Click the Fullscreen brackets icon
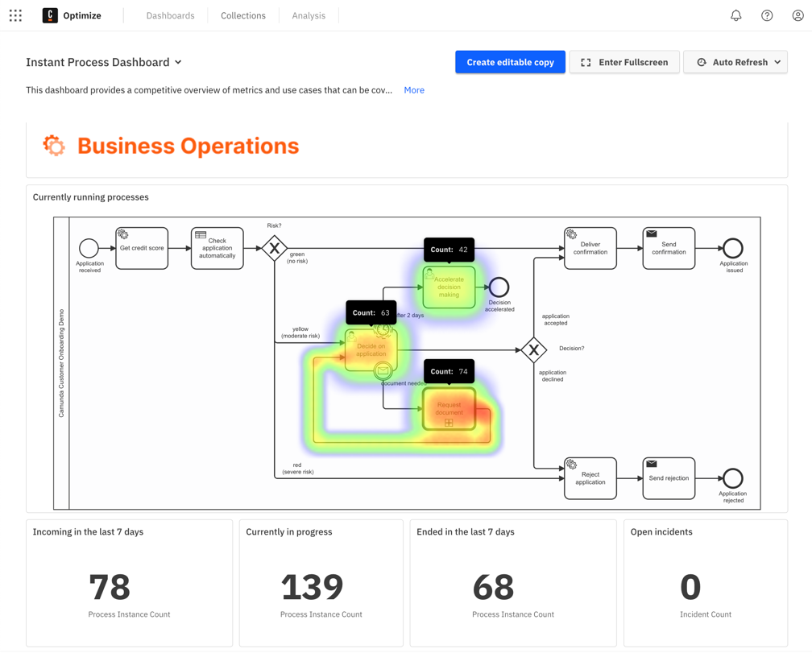The image size is (812, 653). (x=586, y=62)
